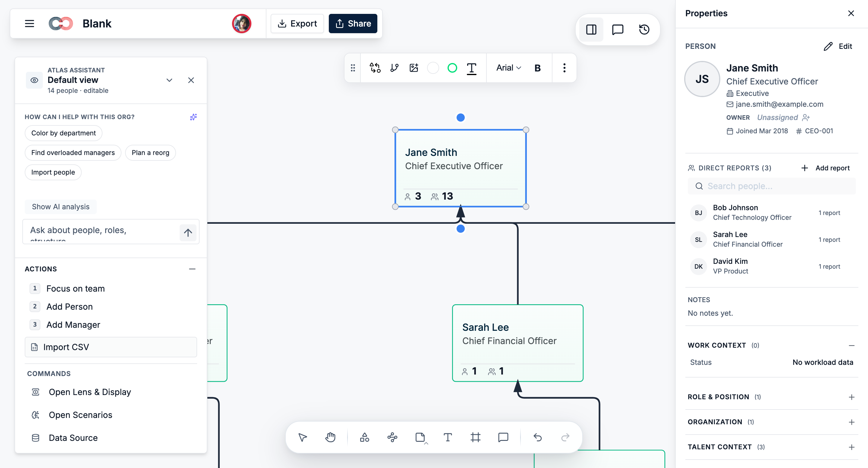Open more options three-dot menu
This screenshot has width=868, height=468.
tap(565, 68)
